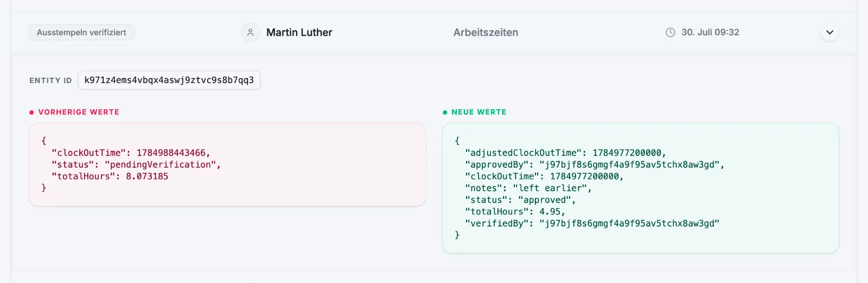Click the Arbeitszeiten category label

click(x=486, y=33)
